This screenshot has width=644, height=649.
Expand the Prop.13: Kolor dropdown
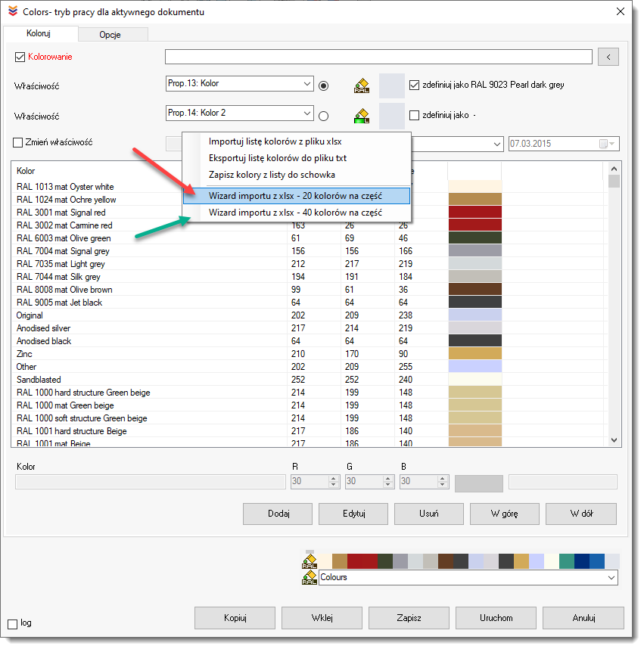(306, 84)
